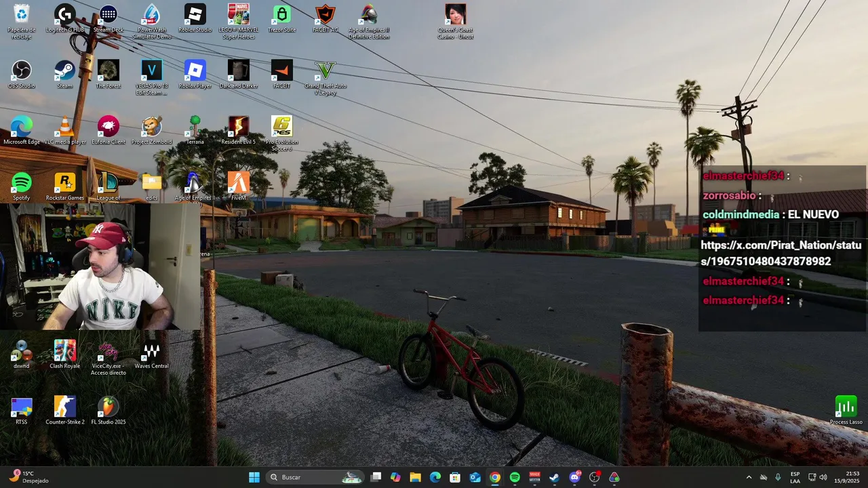The image size is (868, 488).
Task: Select the Trezor Suite desktop icon
Action: pos(282,19)
